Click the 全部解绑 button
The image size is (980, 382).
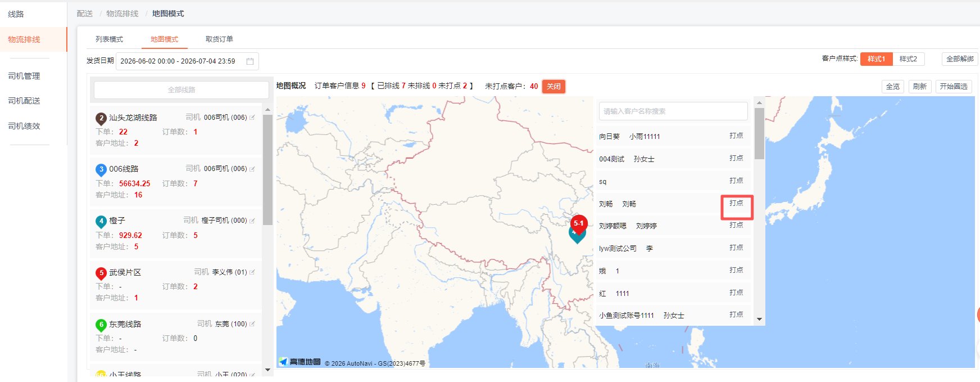960,59
